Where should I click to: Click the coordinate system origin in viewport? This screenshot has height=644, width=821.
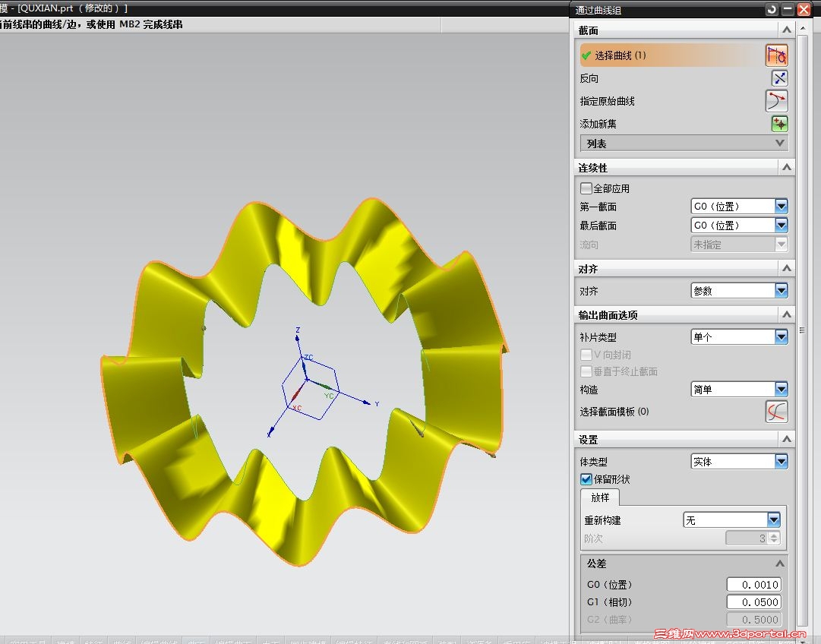(x=307, y=379)
